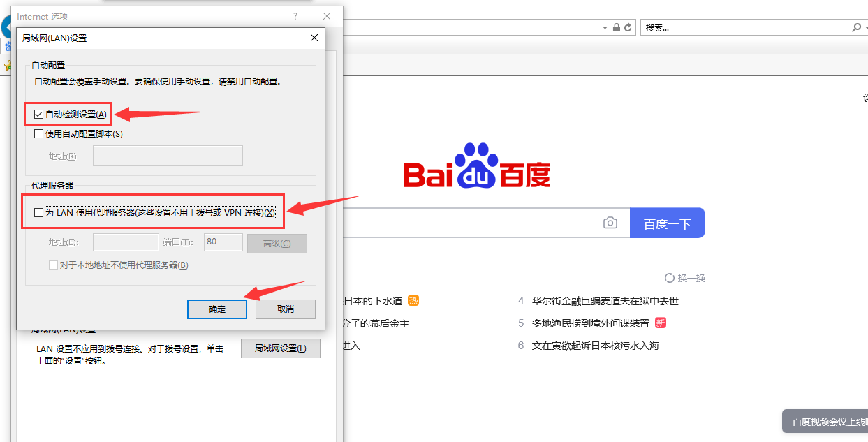Click 确定 to confirm LAN settings
This screenshot has height=442, width=868.
(217, 309)
